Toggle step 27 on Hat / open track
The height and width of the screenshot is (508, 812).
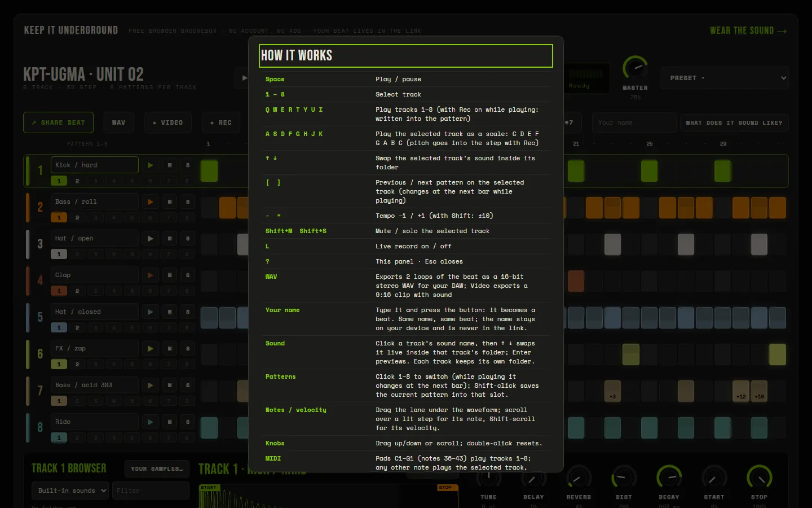686,244
